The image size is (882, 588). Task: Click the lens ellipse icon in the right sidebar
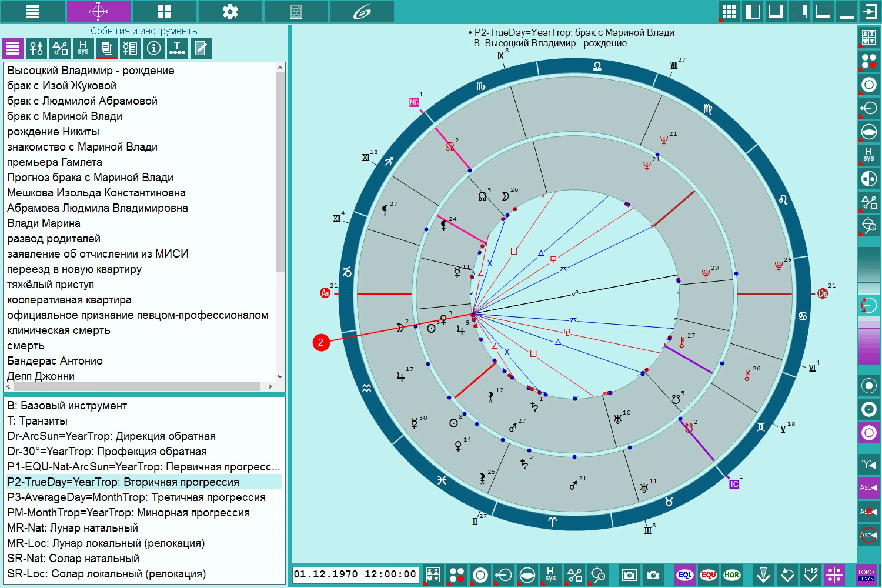coord(869,132)
